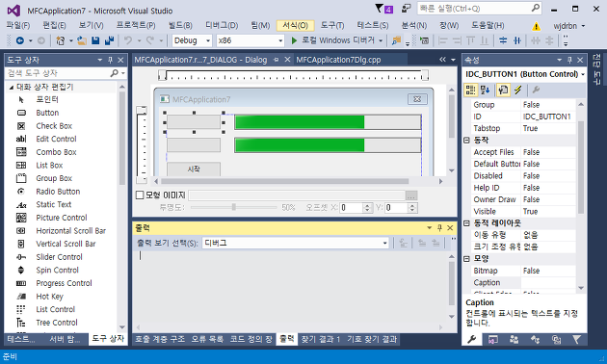Select the Radio Button toolbox item
The image size is (607, 364).
(x=58, y=192)
